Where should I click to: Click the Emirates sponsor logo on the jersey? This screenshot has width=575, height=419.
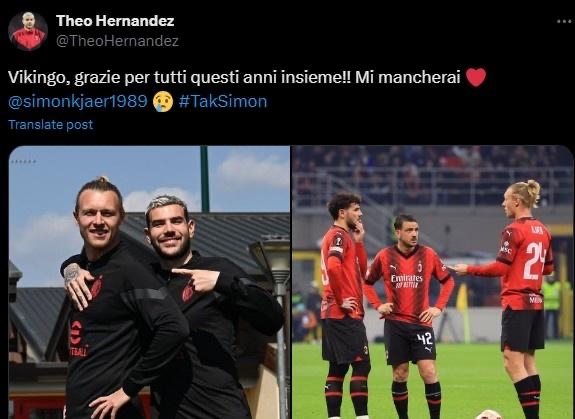point(406,281)
